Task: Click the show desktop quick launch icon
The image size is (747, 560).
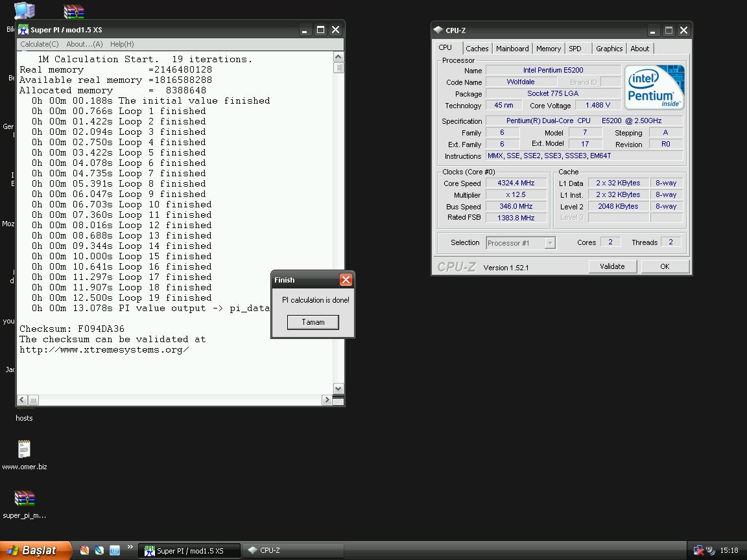Action: pyautogui.click(x=115, y=550)
